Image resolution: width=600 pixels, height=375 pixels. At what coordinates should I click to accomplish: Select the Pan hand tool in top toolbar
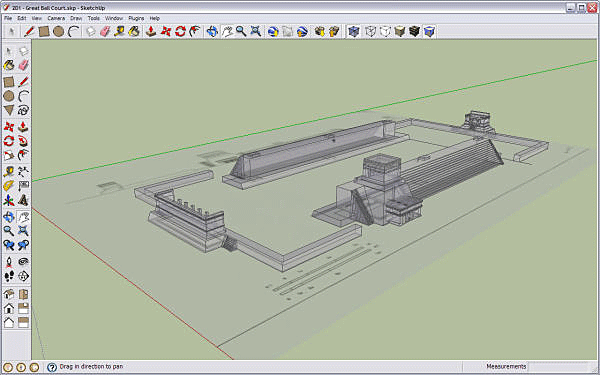pyautogui.click(x=227, y=31)
